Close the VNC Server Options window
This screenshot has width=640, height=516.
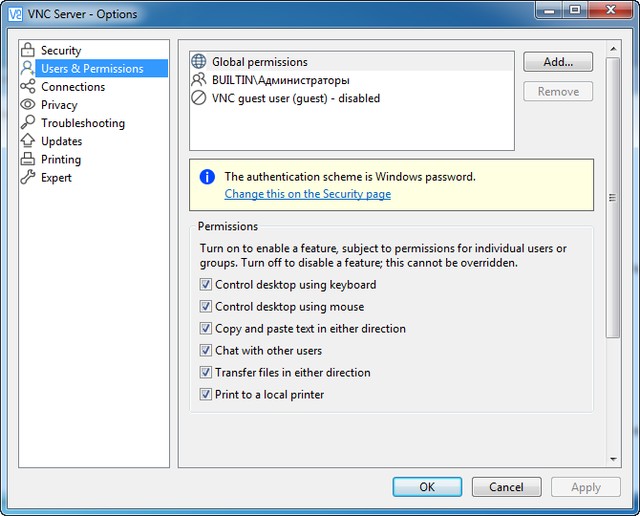611,10
